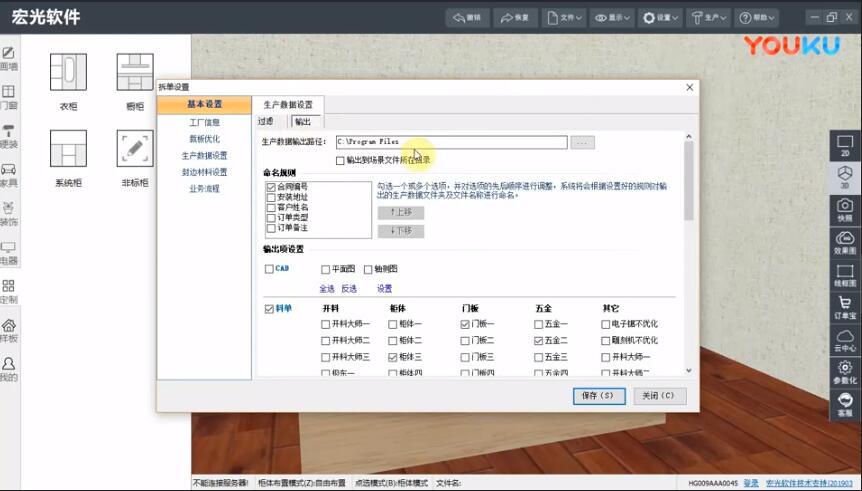862x491 pixels.
Task: Open the 家具 furniture category
Action: tap(8, 175)
